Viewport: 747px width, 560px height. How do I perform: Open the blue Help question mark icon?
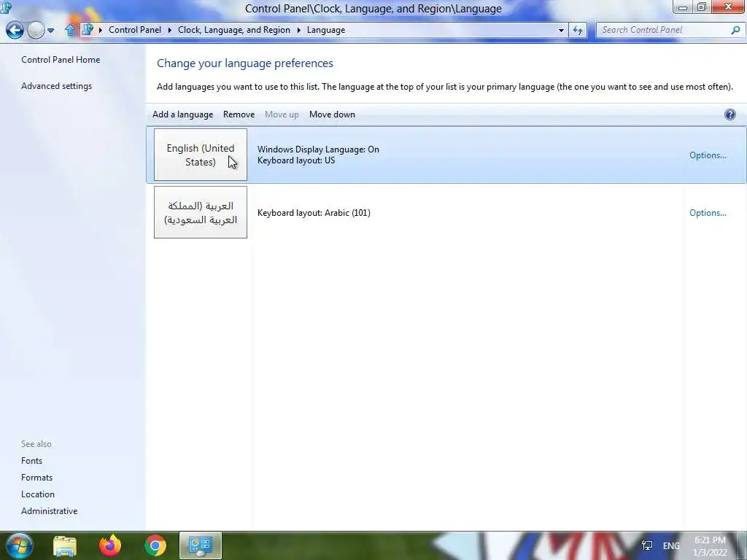[729, 114]
